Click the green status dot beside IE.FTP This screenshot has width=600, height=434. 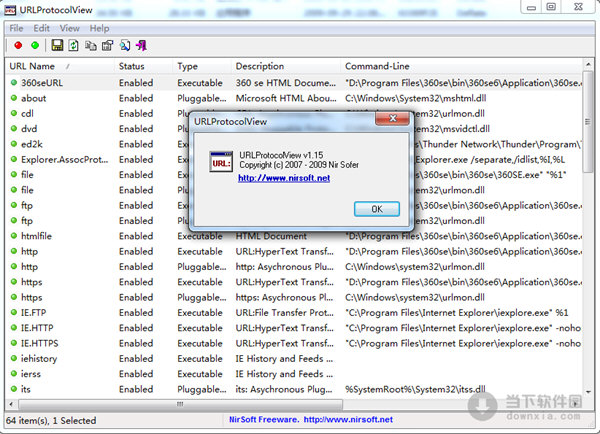click(x=14, y=312)
